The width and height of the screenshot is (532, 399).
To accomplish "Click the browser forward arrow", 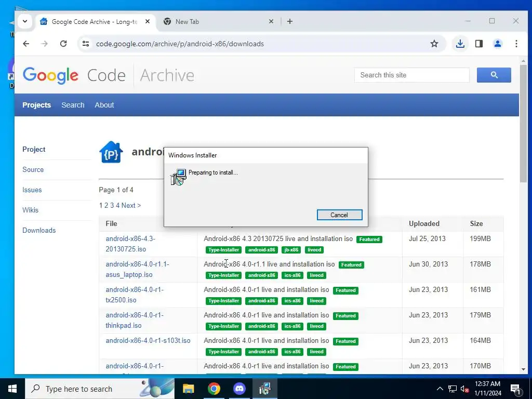I will tap(45, 44).
